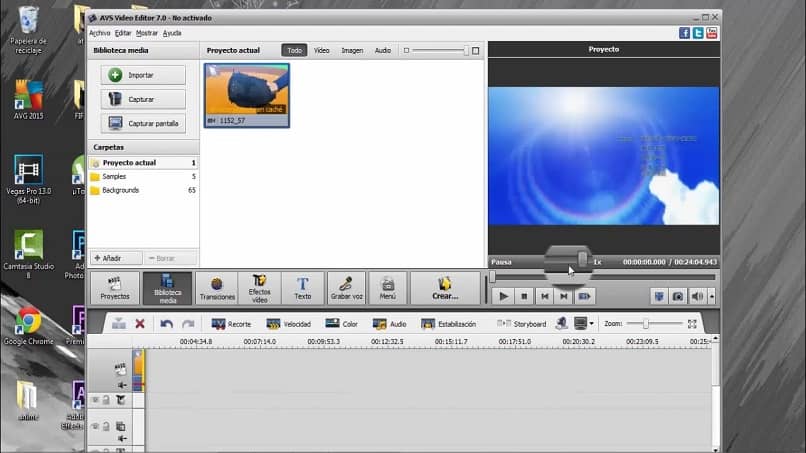Select the 1152_57 video thumbnail

[247, 95]
